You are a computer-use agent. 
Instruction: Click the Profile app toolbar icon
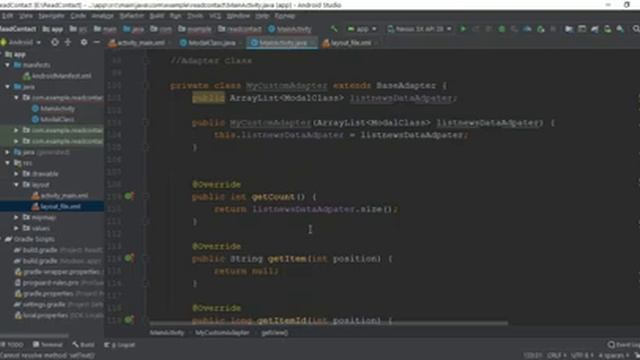(528, 29)
